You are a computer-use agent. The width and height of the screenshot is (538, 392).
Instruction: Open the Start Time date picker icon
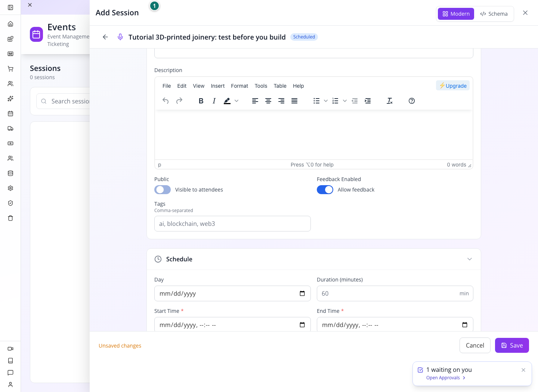302,325
